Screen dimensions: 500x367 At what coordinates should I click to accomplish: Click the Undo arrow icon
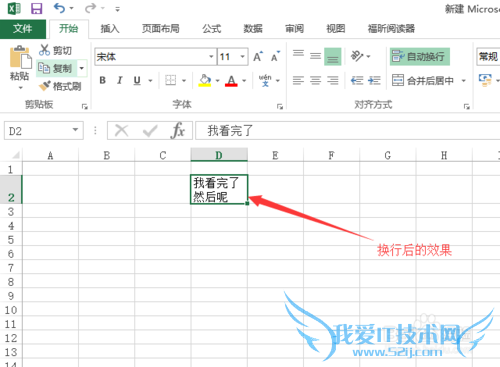point(59,8)
